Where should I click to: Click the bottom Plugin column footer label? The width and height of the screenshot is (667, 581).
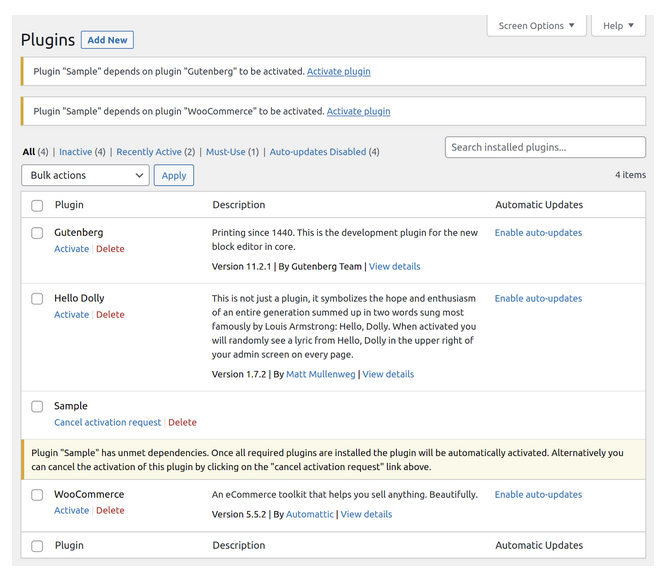tap(69, 545)
